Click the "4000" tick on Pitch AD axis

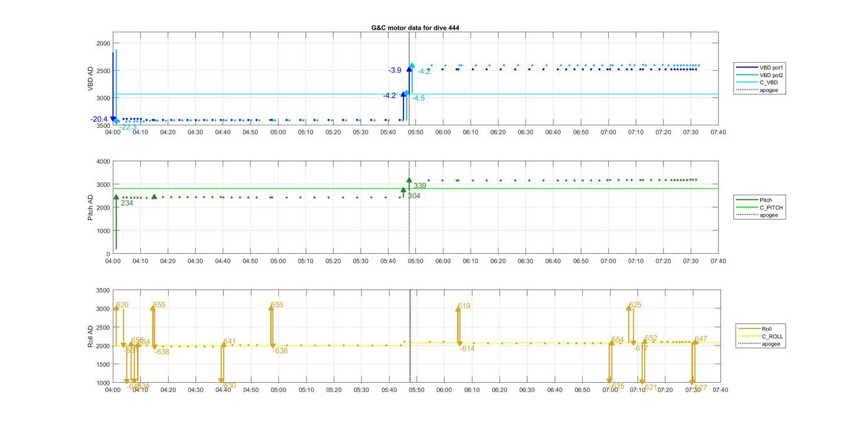[103, 161]
